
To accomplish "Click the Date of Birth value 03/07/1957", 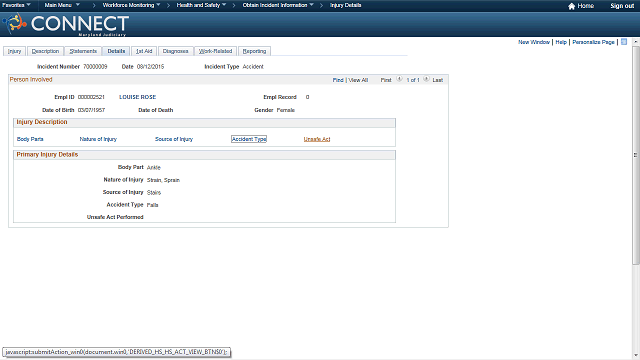I will point(91,110).
